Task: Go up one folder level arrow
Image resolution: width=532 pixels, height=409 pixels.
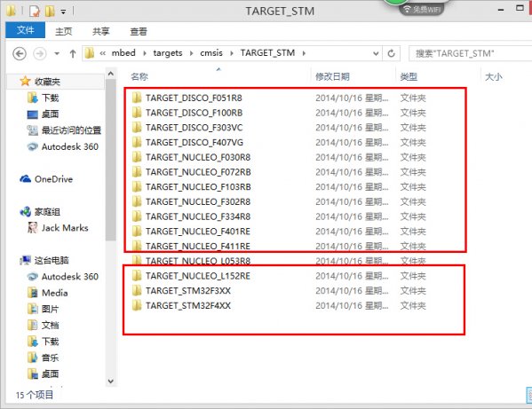Action: coord(72,53)
